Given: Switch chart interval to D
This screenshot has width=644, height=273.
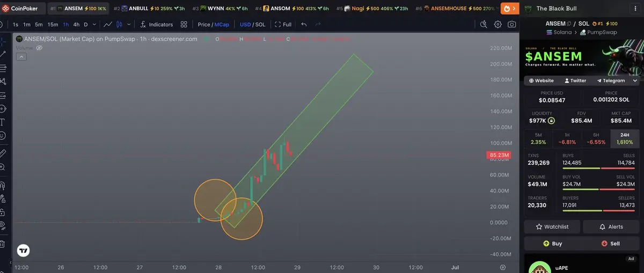Looking at the screenshot, I should coord(86,24).
